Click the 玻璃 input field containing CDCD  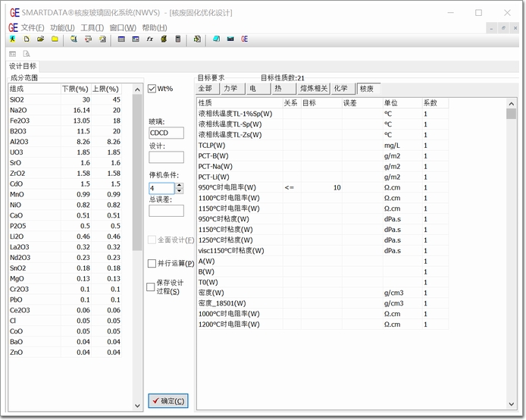[x=166, y=133]
